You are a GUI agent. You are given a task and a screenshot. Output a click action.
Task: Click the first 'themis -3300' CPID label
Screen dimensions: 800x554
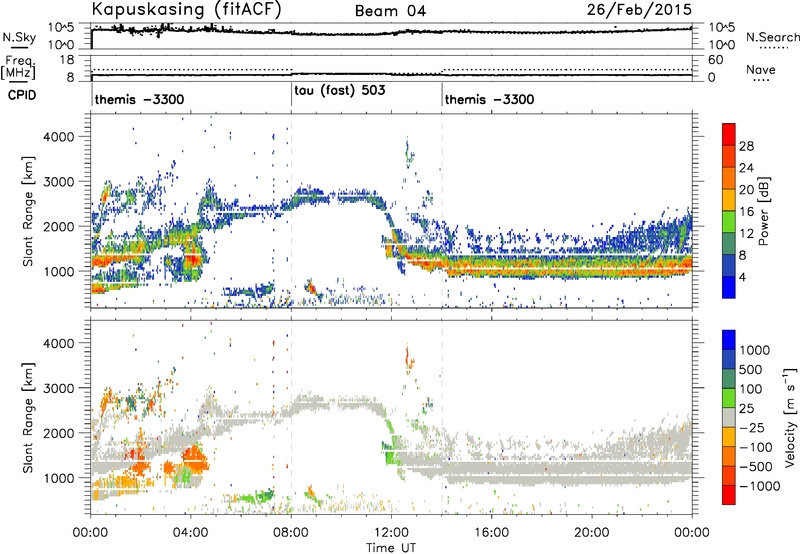[x=139, y=99]
